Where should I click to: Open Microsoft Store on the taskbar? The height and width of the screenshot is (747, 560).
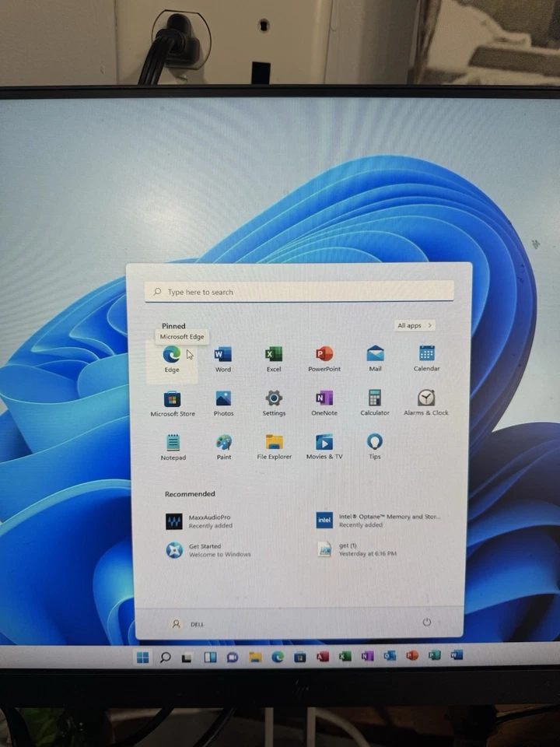click(300, 657)
